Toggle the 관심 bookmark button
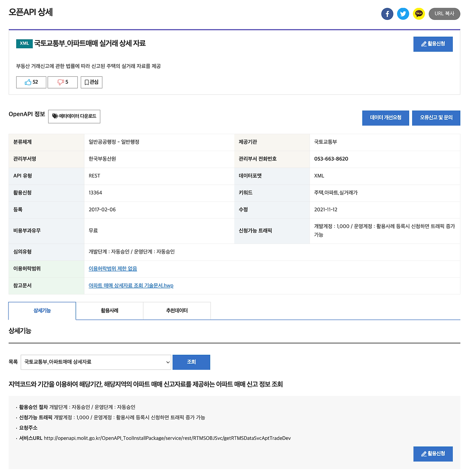The image size is (472, 476). (x=91, y=82)
